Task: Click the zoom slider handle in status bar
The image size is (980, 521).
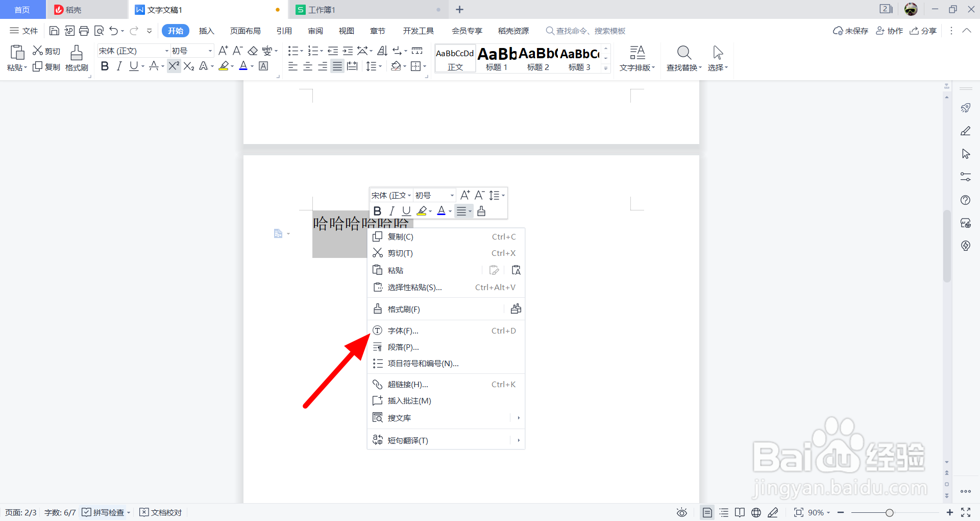Action: coord(890,512)
